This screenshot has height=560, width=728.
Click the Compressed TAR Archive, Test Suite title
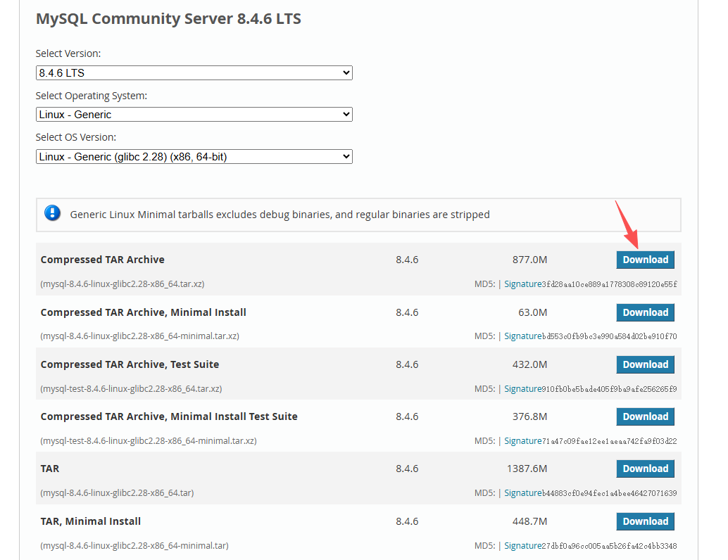130,364
